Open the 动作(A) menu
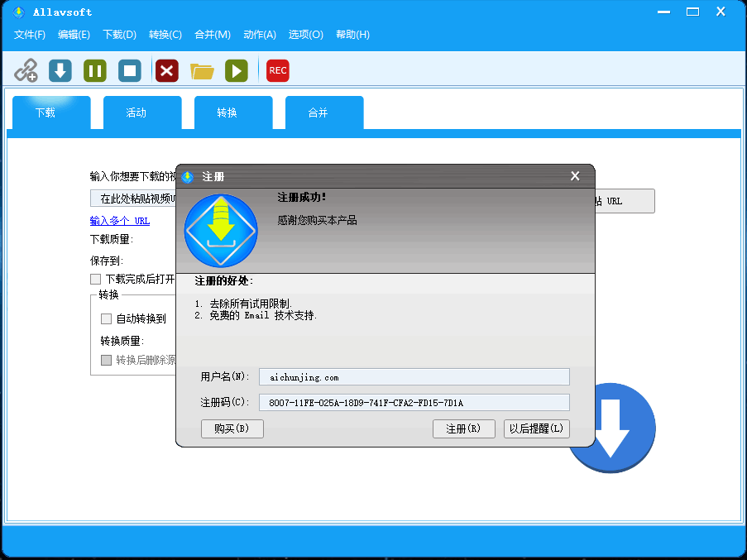The image size is (747, 560). click(260, 34)
